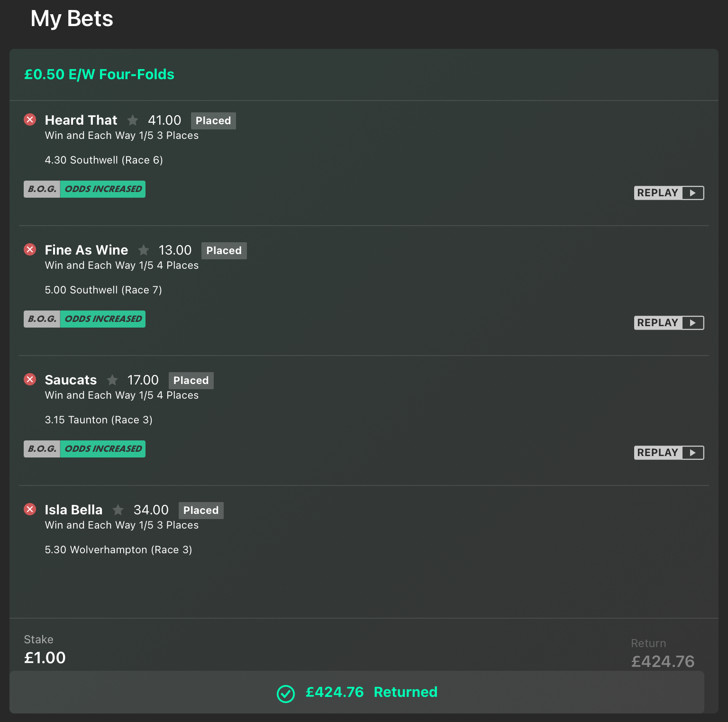Viewport: 728px width, 722px height.
Task: Click the £424.76 Returned bar
Action: 357,692
